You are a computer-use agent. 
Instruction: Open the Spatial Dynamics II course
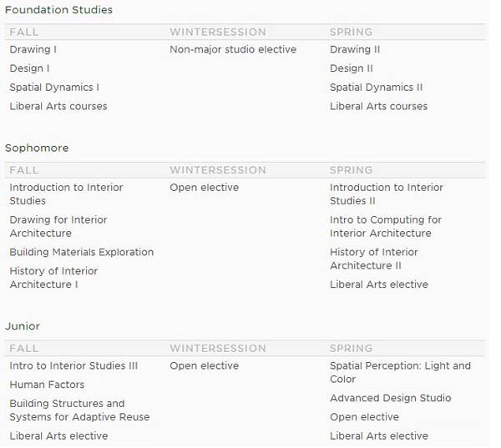pyautogui.click(x=376, y=88)
